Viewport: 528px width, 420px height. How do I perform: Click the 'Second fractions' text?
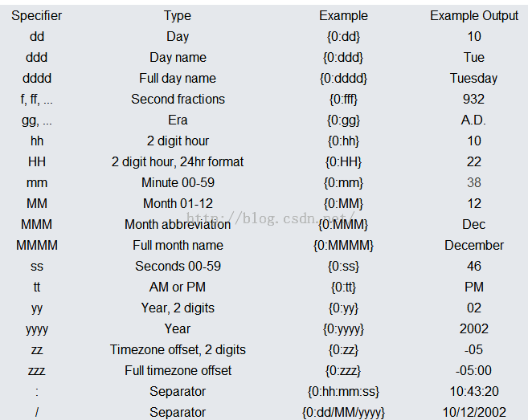click(x=178, y=100)
